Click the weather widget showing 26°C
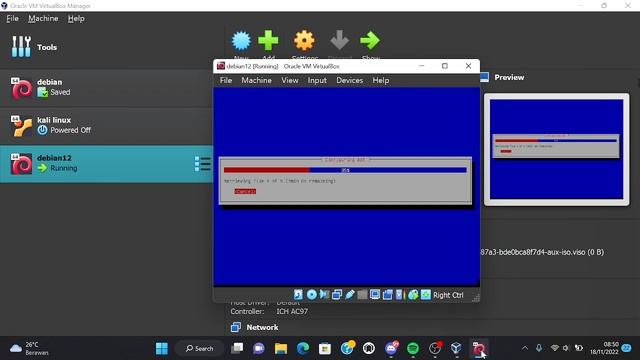Viewport: 640px width, 360px height. (x=29, y=348)
